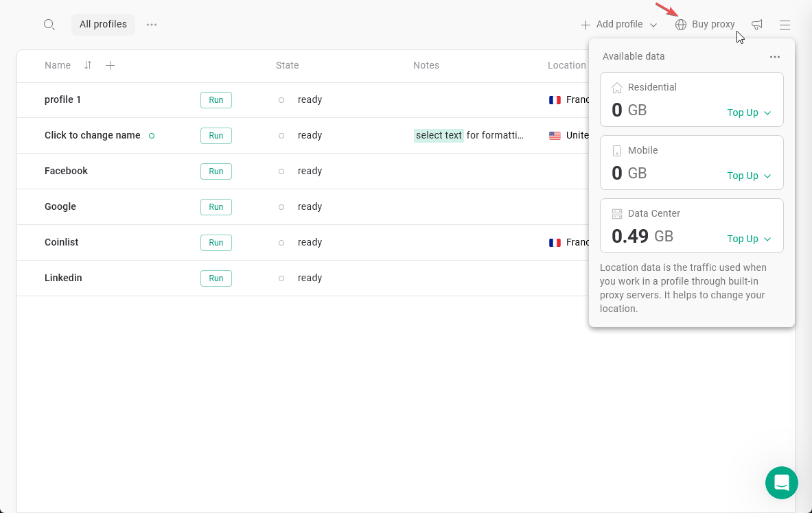Open the live chat support bubble
Viewport: 812px width, 513px height.
(x=781, y=482)
